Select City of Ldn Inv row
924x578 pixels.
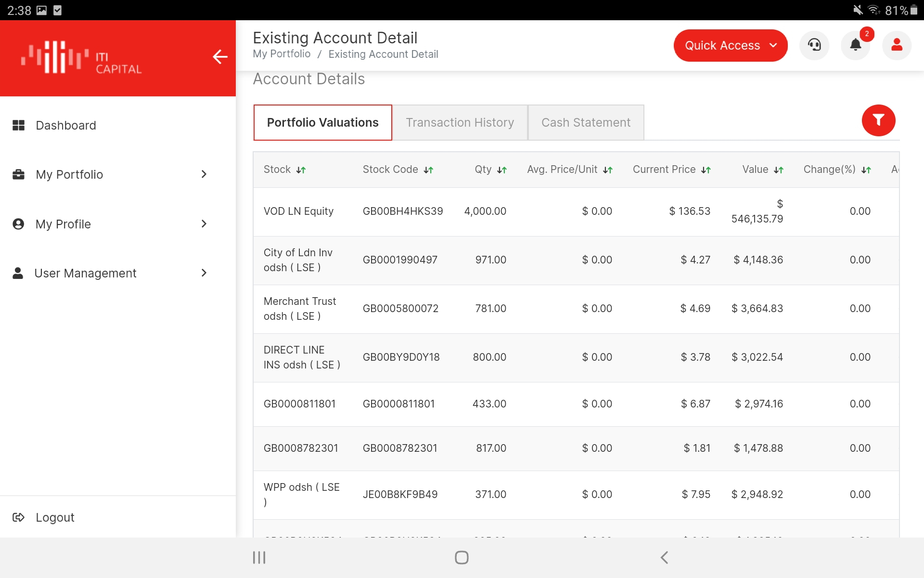[576, 260]
